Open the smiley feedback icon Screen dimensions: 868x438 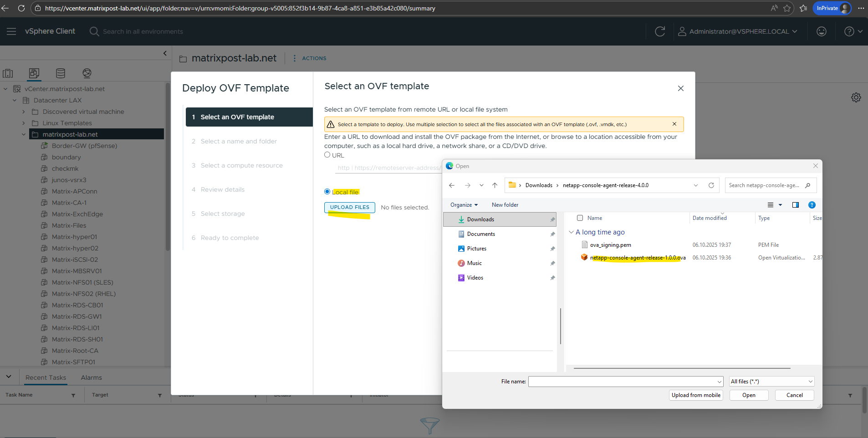[x=821, y=31]
